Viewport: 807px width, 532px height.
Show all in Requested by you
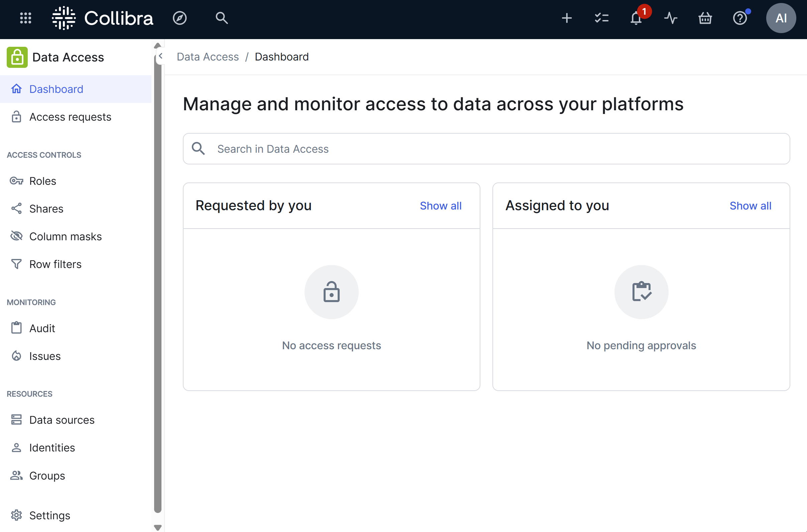click(441, 206)
